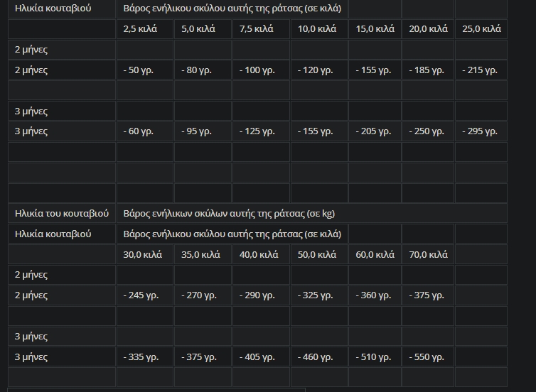Select the - 95 γρ. cell
The height and width of the screenshot is (392, 536).
tap(203, 131)
